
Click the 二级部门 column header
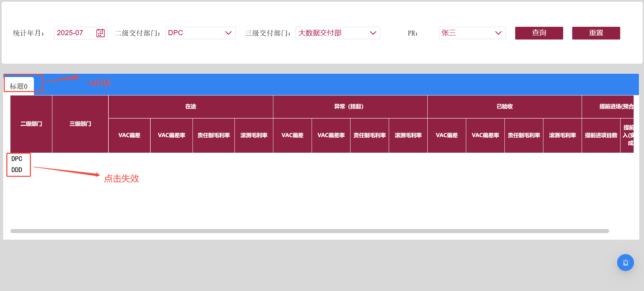point(31,124)
